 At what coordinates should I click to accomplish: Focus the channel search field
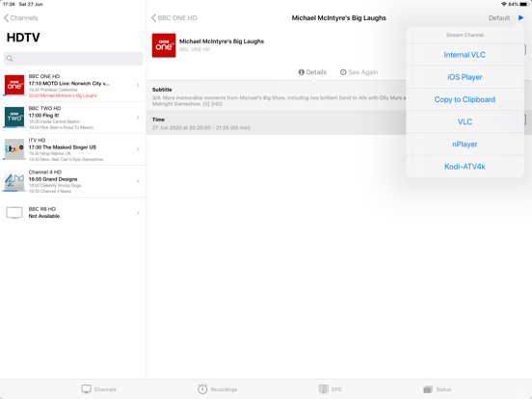(73, 59)
